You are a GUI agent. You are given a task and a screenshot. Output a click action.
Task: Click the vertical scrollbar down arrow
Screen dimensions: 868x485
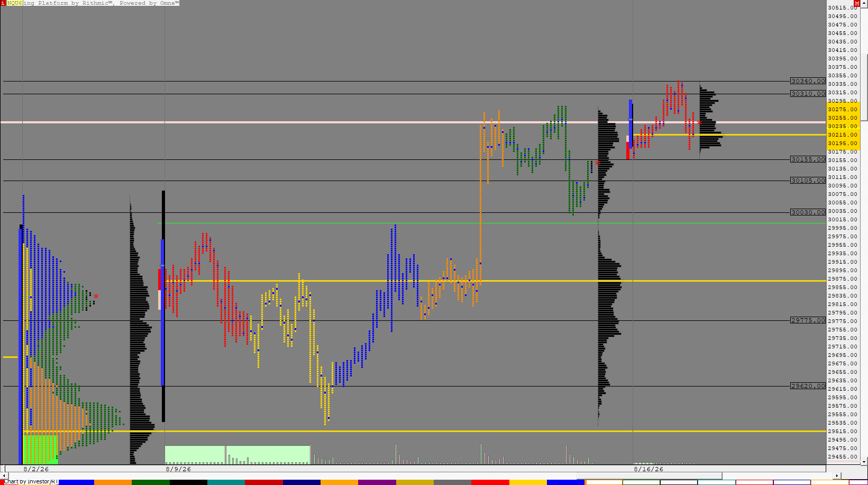864,462
